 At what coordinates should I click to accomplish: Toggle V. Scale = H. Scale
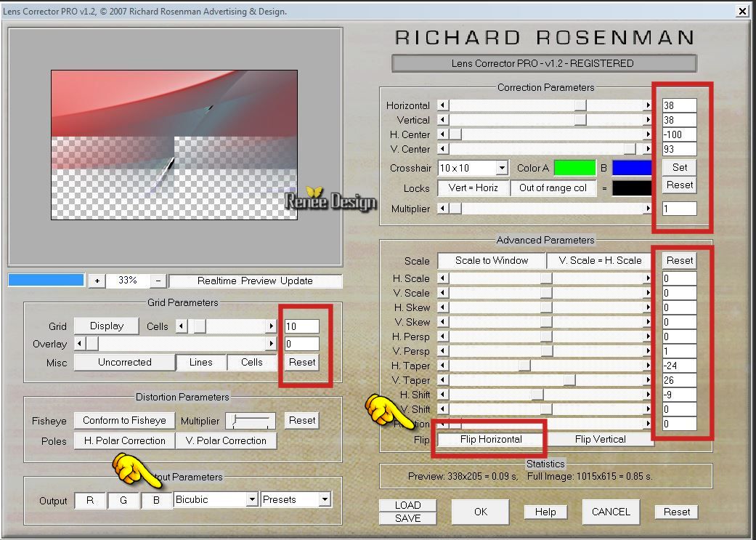coord(600,261)
